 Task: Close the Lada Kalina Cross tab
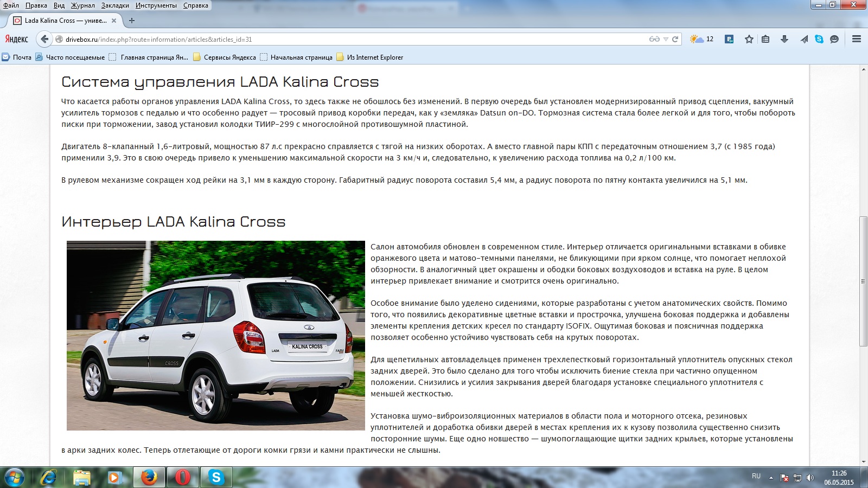click(114, 21)
